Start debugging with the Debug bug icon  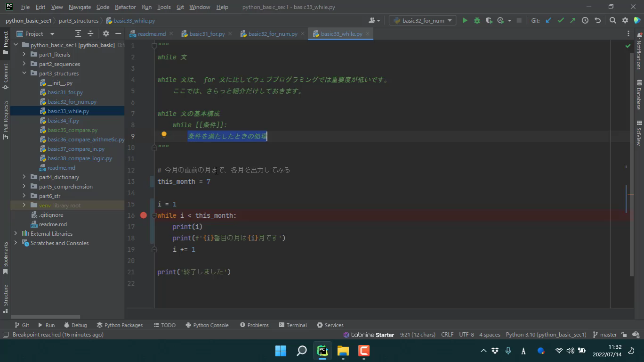click(x=477, y=20)
